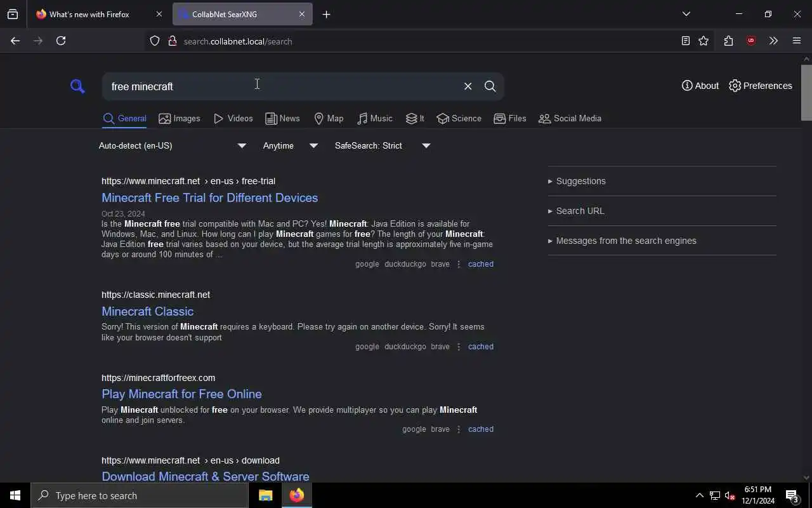Open the About page
Image resolution: width=812 pixels, height=508 pixels.
700,86
